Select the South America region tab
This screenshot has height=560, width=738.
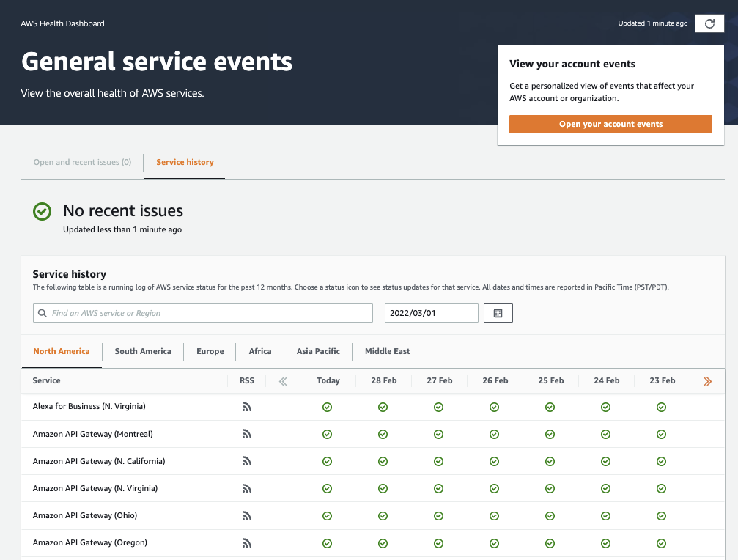coord(143,351)
